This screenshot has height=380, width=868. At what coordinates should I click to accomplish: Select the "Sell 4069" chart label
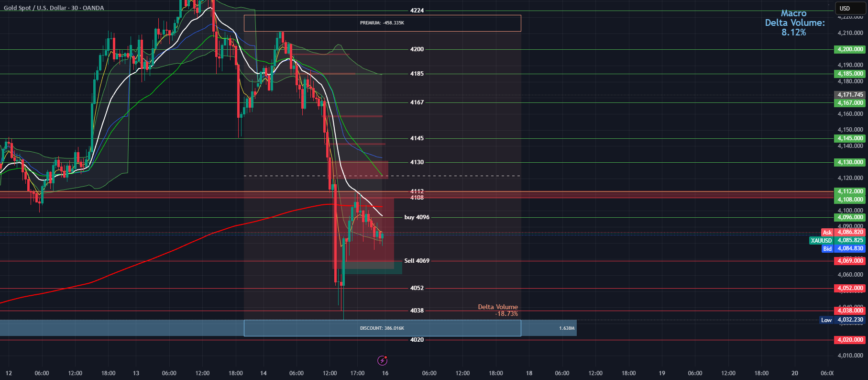[417, 261]
